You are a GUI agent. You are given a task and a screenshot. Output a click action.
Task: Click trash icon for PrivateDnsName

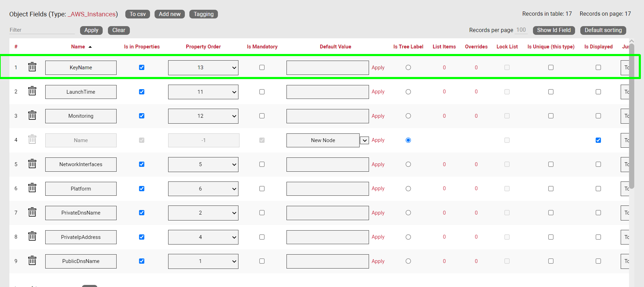pyautogui.click(x=32, y=212)
